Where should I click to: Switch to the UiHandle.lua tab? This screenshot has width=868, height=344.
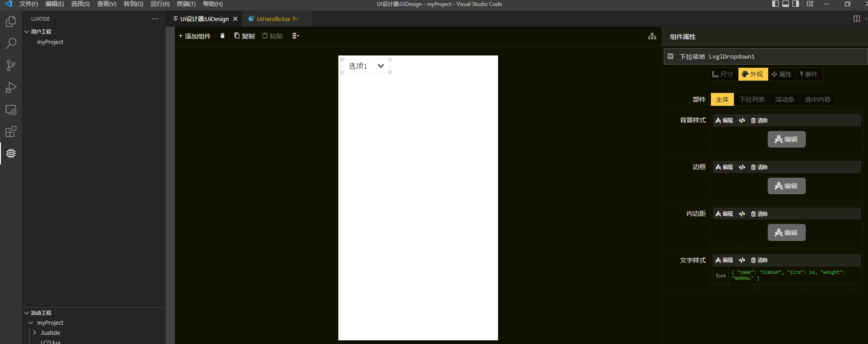[273, 19]
